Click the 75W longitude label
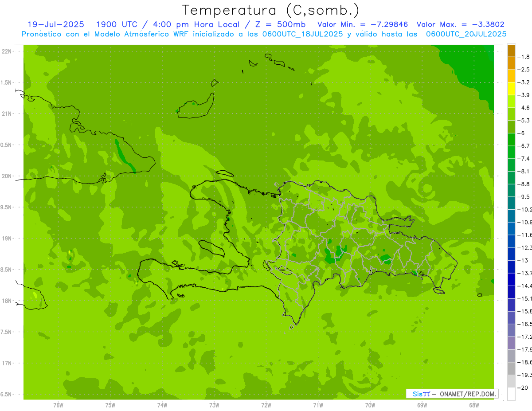The height and width of the screenshot is (411, 532). pyautogui.click(x=110, y=405)
